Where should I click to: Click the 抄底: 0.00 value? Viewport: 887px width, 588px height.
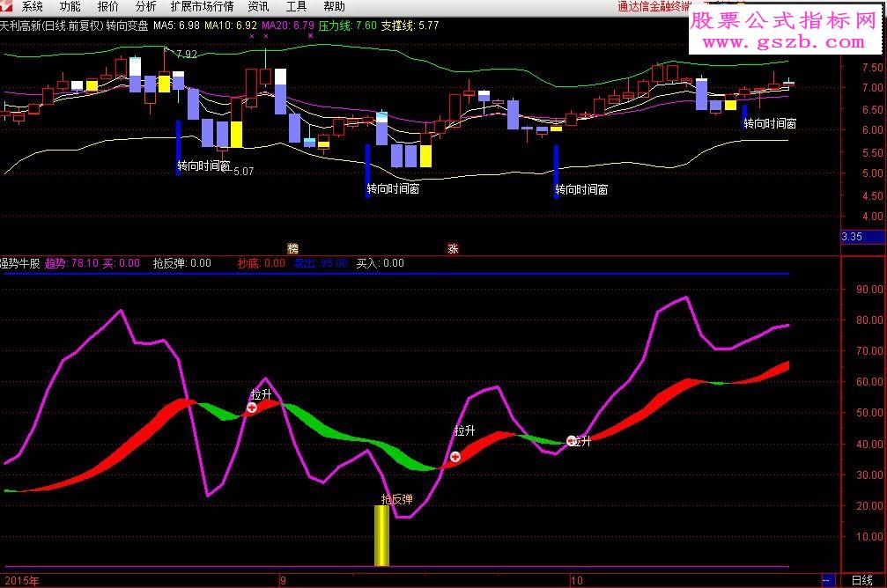point(262,263)
